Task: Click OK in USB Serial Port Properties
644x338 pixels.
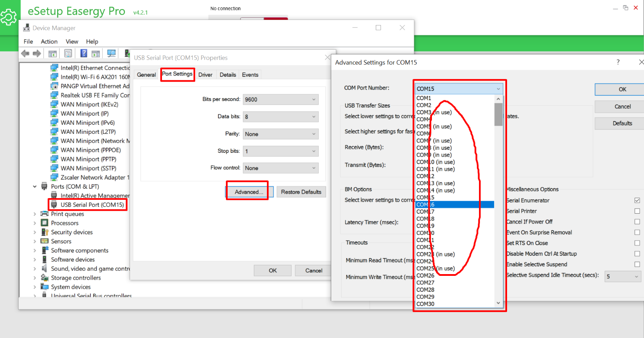Action: click(x=273, y=271)
